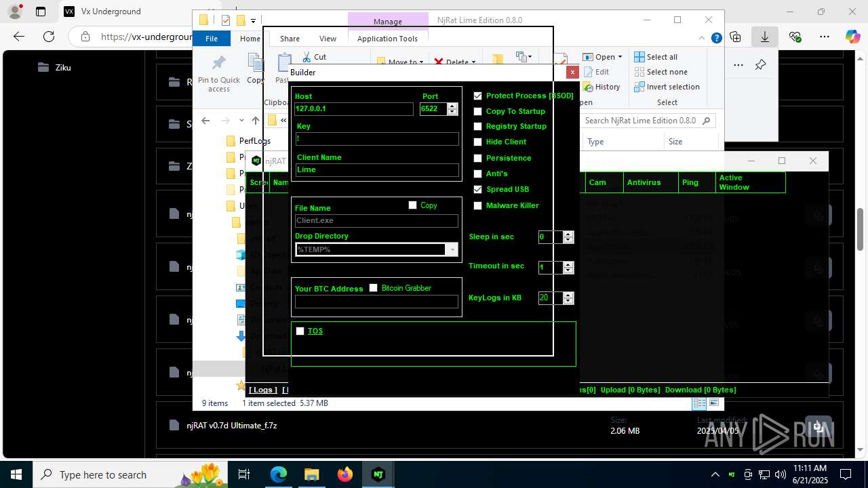Click the site information lock icon
868x488 pixels.
click(85, 37)
